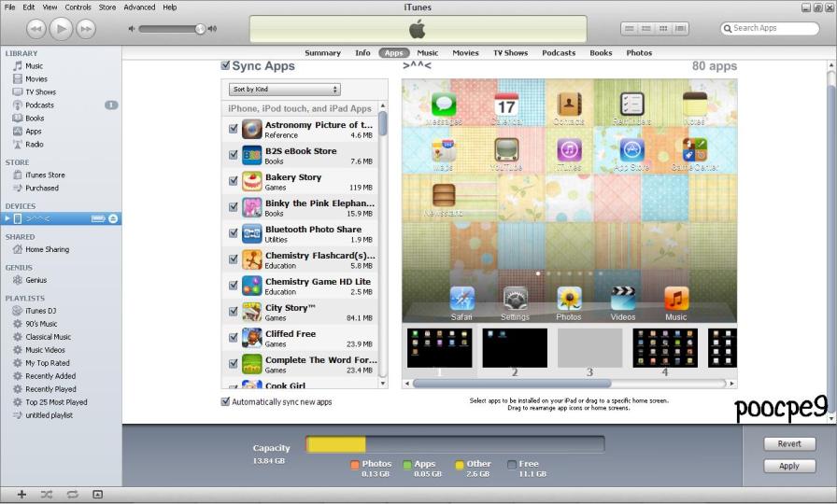
Task: Open Apps in the library sidebar
Action: [33, 132]
